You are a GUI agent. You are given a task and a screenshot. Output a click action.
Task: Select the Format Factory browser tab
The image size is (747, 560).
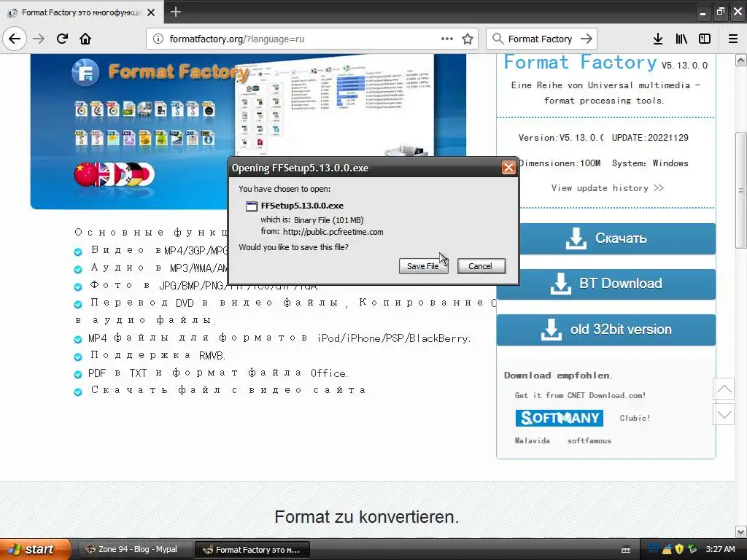pyautogui.click(x=81, y=12)
